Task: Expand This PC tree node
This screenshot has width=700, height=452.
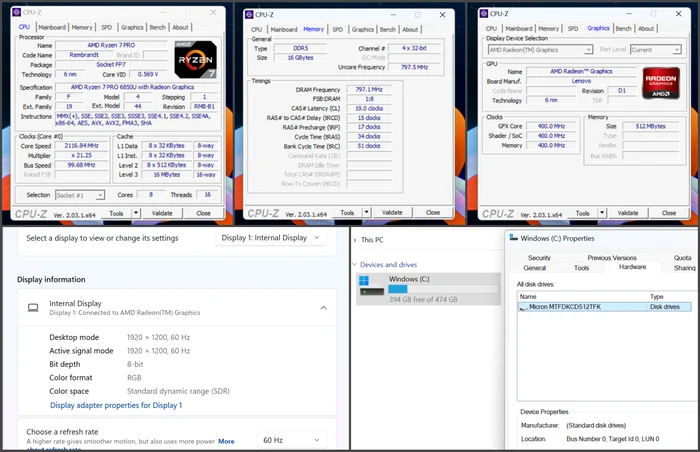Action: (355, 240)
